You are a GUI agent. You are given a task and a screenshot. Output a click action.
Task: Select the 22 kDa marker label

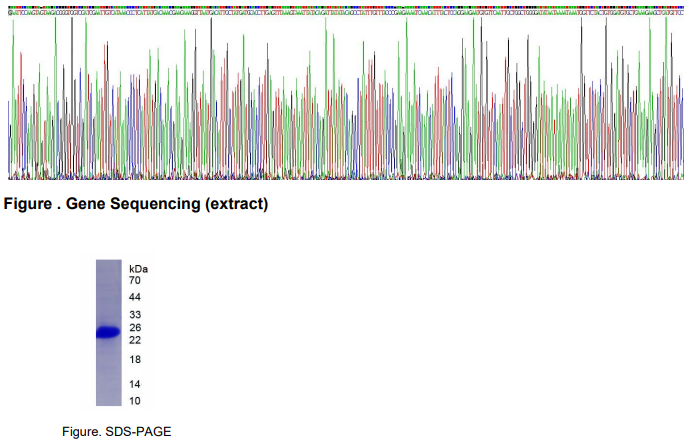135,341
